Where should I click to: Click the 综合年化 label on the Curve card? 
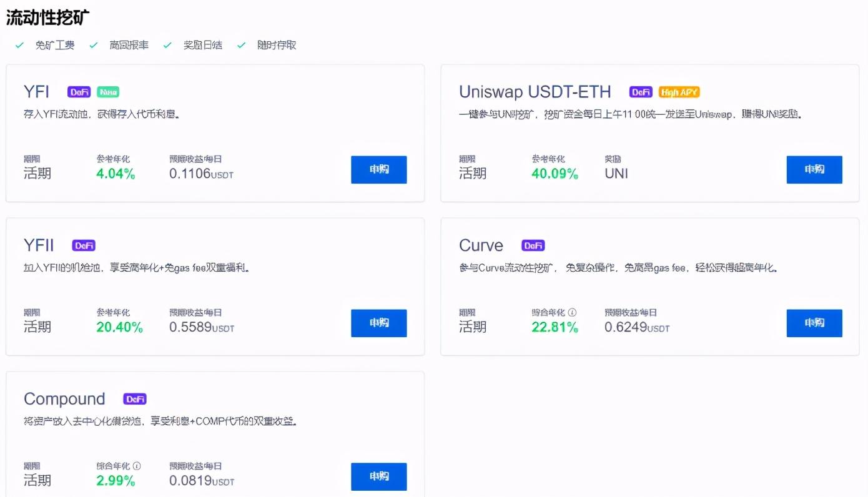(x=549, y=312)
